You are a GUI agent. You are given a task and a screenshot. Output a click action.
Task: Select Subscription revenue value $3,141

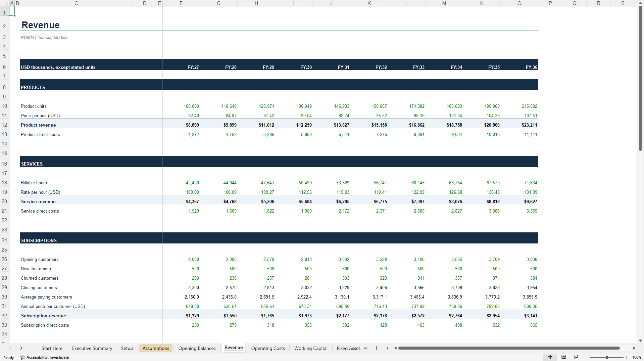tap(531, 316)
